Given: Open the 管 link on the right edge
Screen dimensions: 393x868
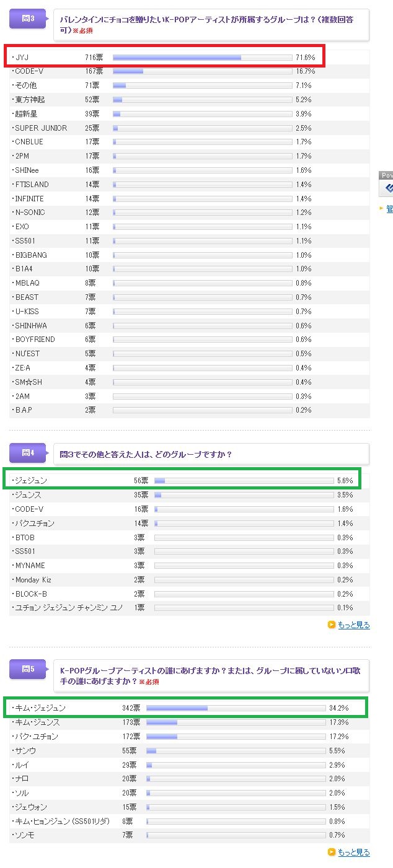Looking at the screenshot, I should coord(390,209).
